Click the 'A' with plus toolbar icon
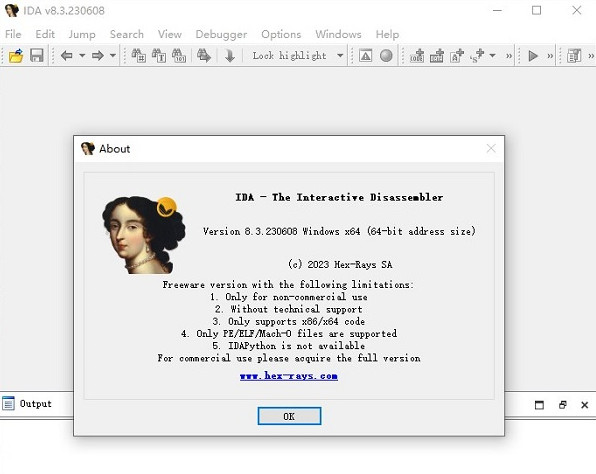This screenshot has width=596, height=474. pos(457,56)
